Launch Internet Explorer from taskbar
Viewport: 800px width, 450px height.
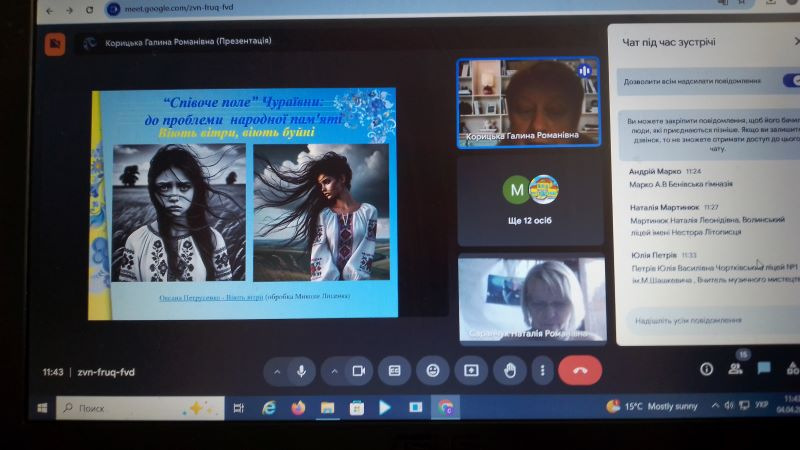tap(268, 408)
